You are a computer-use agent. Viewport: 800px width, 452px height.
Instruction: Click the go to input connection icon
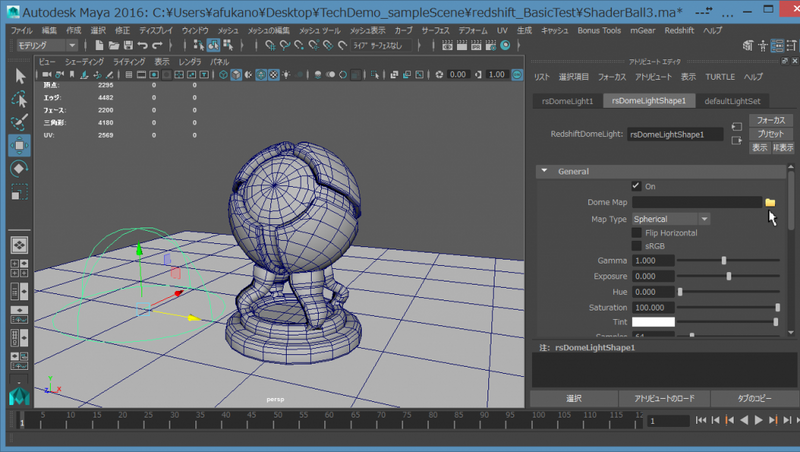pyautogui.click(x=736, y=127)
